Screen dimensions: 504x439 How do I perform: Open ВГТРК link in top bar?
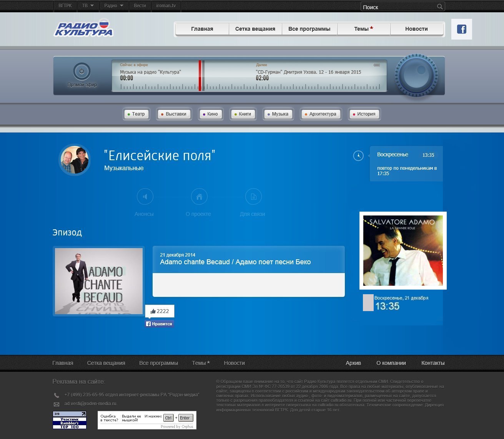[x=65, y=6]
